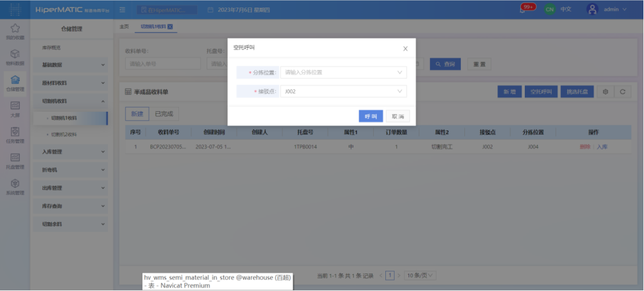The height and width of the screenshot is (291, 644).
Task: Click the table settings gear icon
Action: (606, 92)
